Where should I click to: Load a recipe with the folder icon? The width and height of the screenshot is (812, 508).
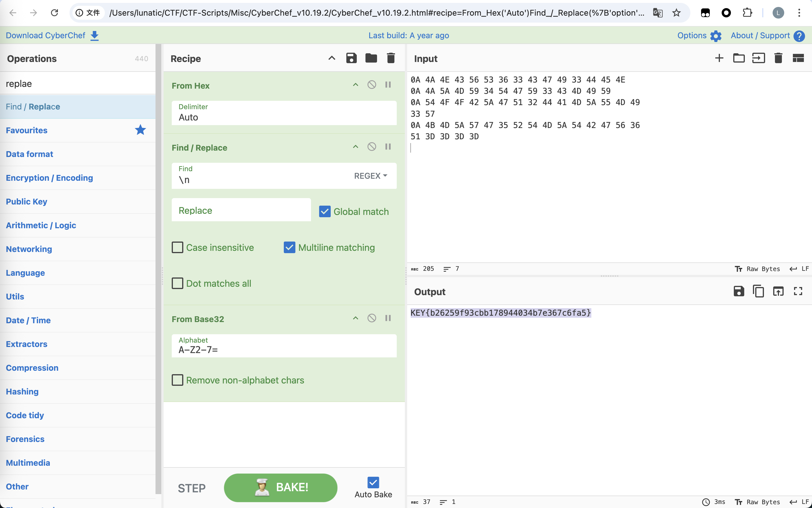point(371,58)
